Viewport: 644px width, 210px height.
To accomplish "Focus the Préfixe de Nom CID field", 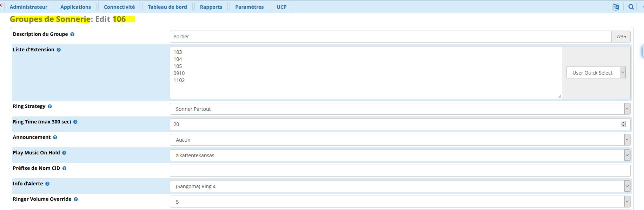I will pyautogui.click(x=400, y=171).
